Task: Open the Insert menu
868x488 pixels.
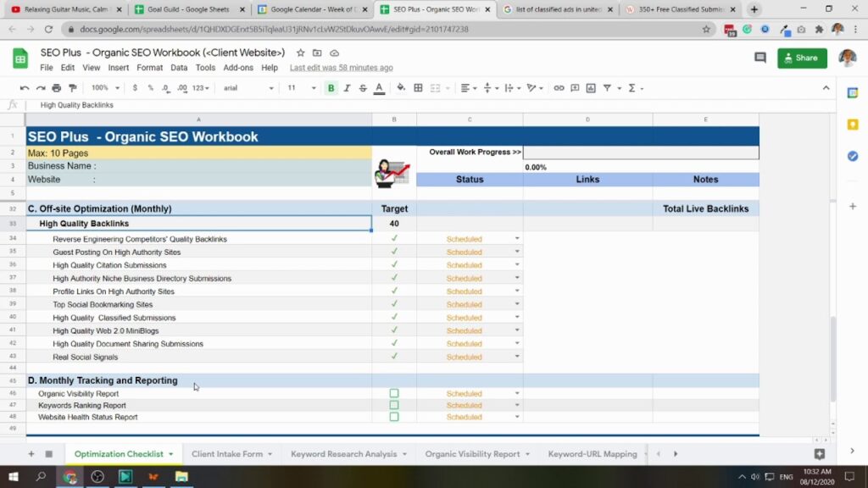Action: [119, 68]
